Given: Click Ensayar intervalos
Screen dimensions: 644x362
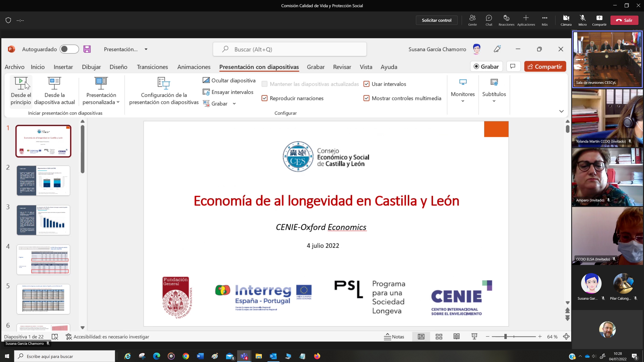Looking at the screenshot, I should click(228, 92).
